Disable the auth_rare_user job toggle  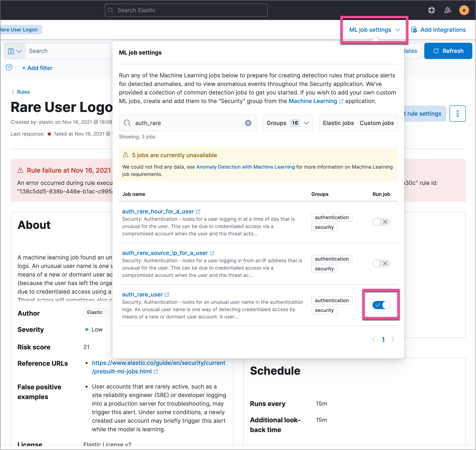[x=381, y=305]
